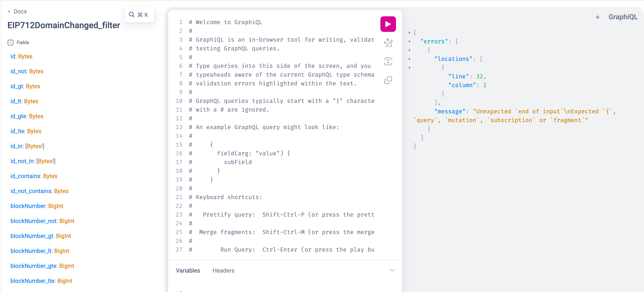Run the query with play button
Viewport: 644px width, 292px height.
click(x=388, y=24)
